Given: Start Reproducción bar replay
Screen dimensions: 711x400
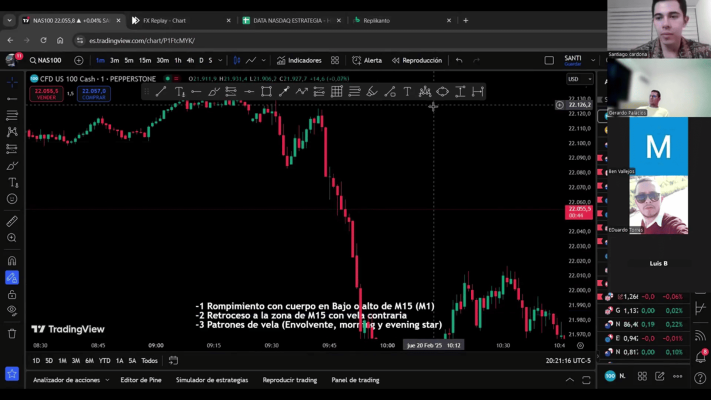Looking at the screenshot, I should pyautogui.click(x=417, y=60).
